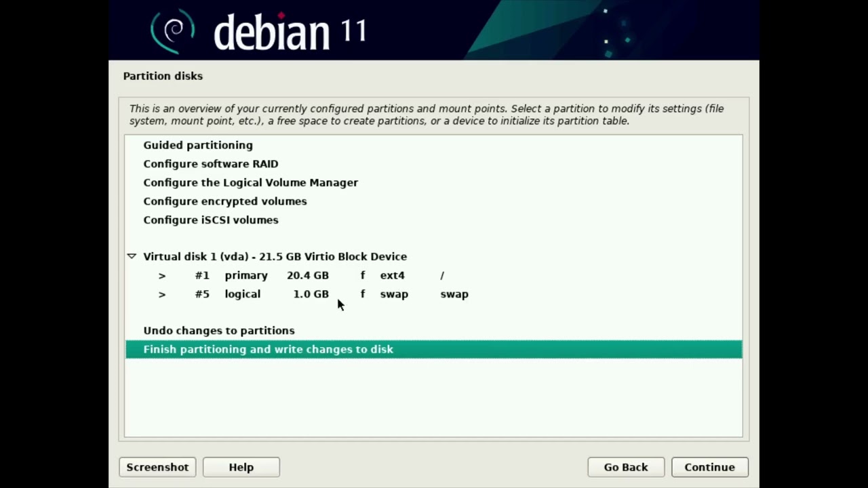
Task: Select Virtual disk 1 (vda) device row
Action: [x=434, y=256]
